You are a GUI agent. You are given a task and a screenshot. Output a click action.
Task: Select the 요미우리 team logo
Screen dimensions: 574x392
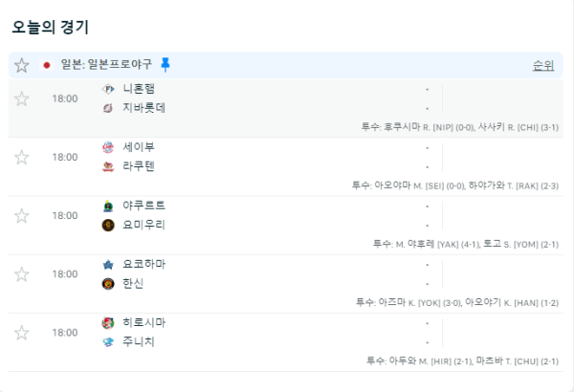108,225
